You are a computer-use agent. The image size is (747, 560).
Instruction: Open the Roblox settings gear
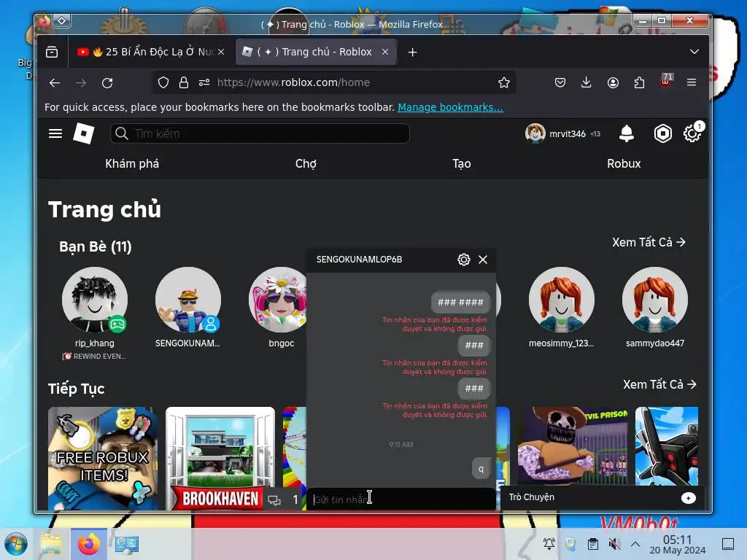coord(692,133)
